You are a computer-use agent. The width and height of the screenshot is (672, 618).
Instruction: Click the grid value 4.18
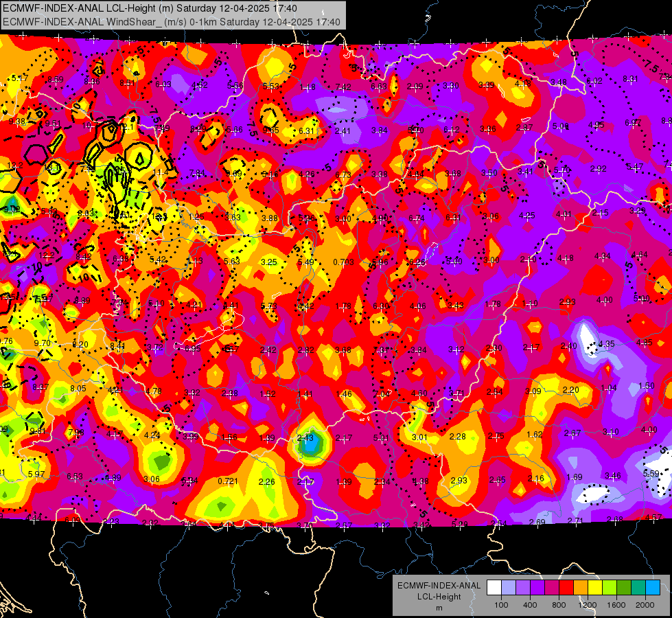click(522, 83)
